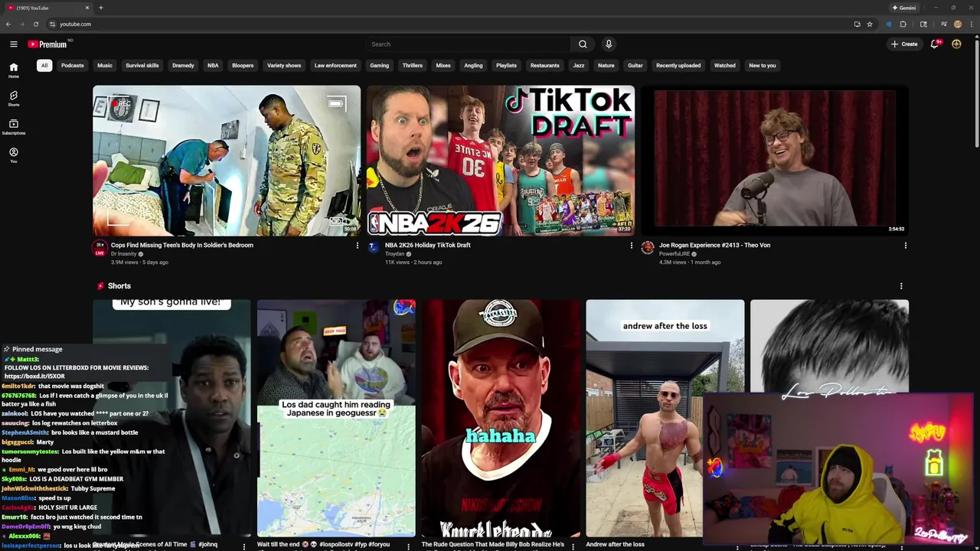Open options for Cops Find Missing Teen video
Viewport: 980px width, 551px height.
tap(357, 246)
